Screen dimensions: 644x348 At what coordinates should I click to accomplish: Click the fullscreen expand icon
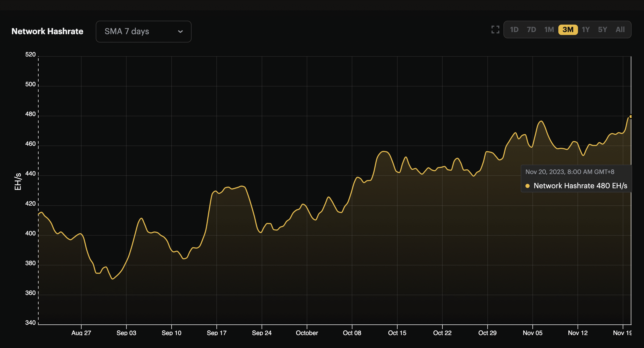(x=495, y=30)
